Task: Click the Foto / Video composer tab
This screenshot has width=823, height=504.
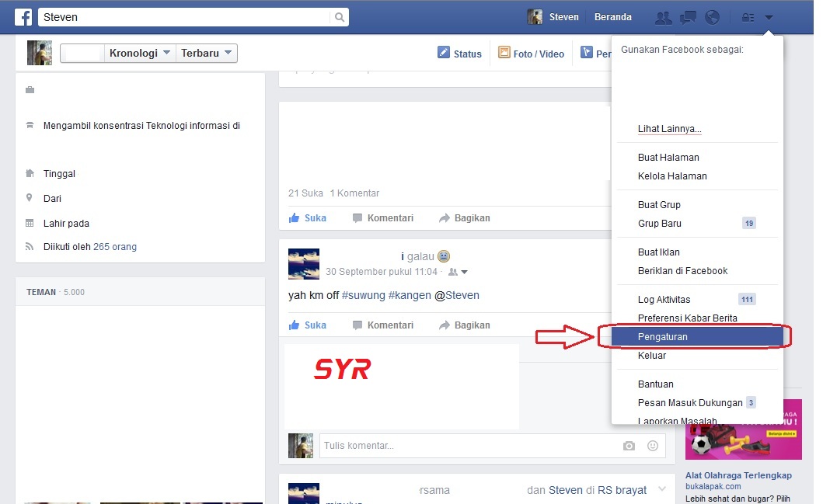Action: click(x=539, y=54)
